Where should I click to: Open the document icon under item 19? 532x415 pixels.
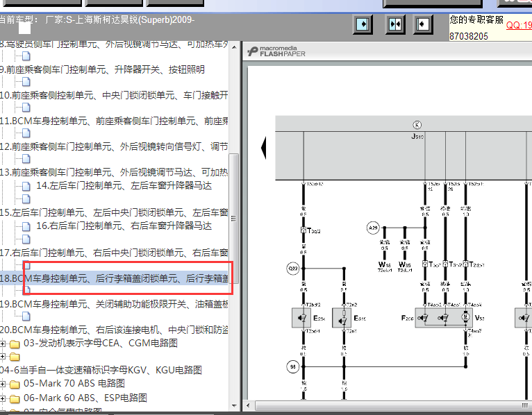(x=26, y=316)
